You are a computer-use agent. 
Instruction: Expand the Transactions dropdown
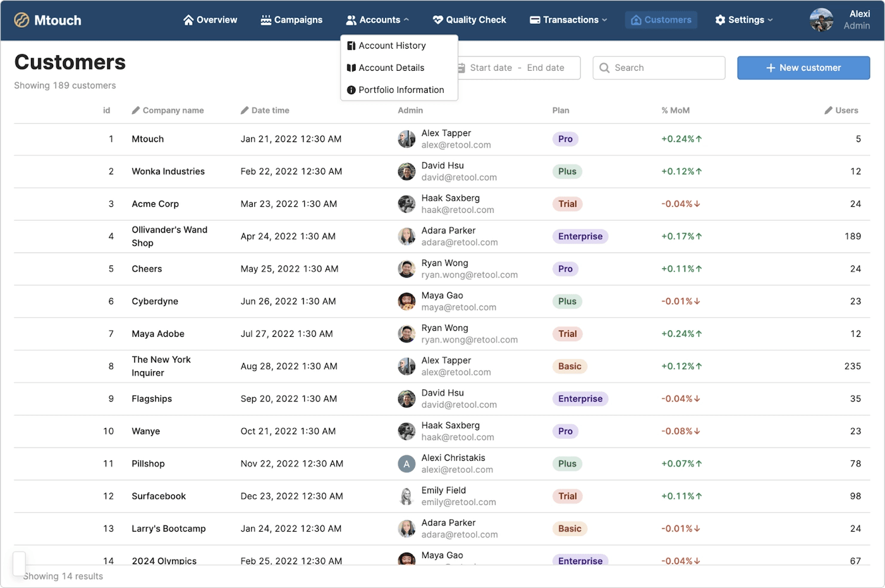point(604,20)
